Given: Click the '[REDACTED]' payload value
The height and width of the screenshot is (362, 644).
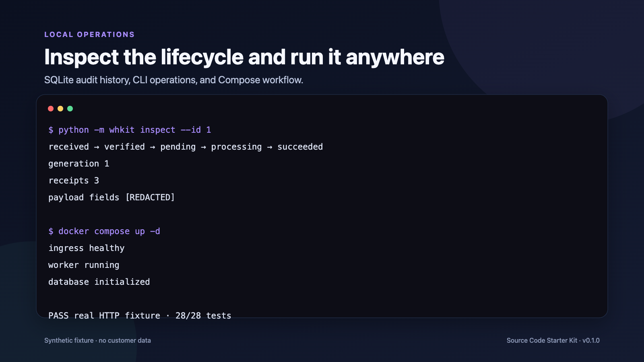Looking at the screenshot, I should click(150, 197).
